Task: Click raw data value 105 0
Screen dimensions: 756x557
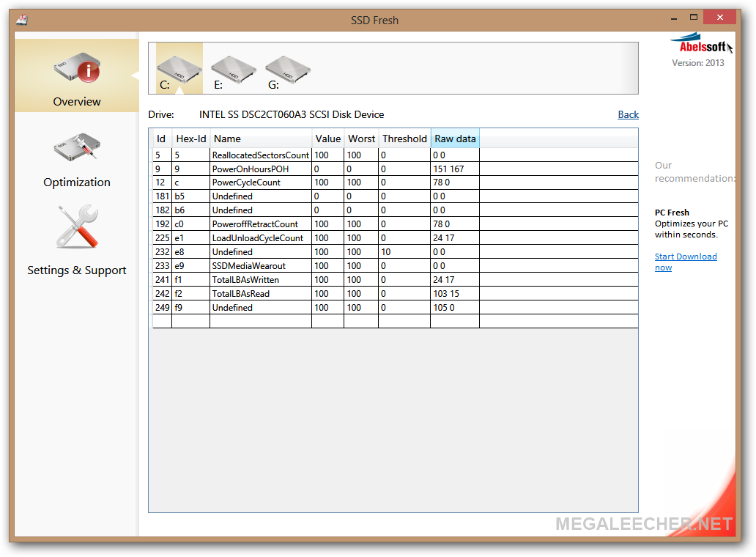Action: 444,308
